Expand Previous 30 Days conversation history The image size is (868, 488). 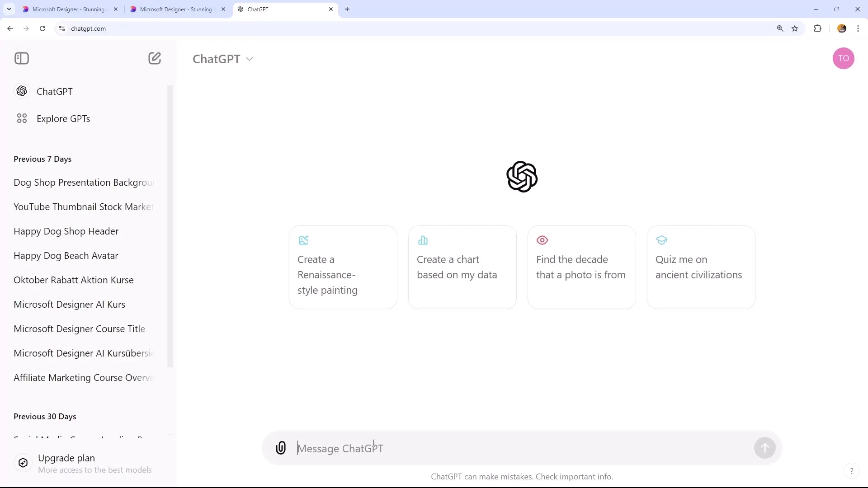pos(45,416)
